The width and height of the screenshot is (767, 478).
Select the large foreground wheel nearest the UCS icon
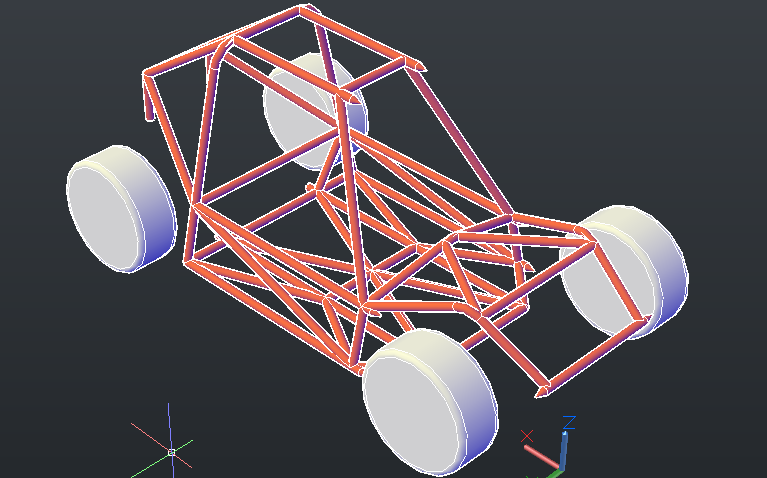pyautogui.click(x=430, y=402)
